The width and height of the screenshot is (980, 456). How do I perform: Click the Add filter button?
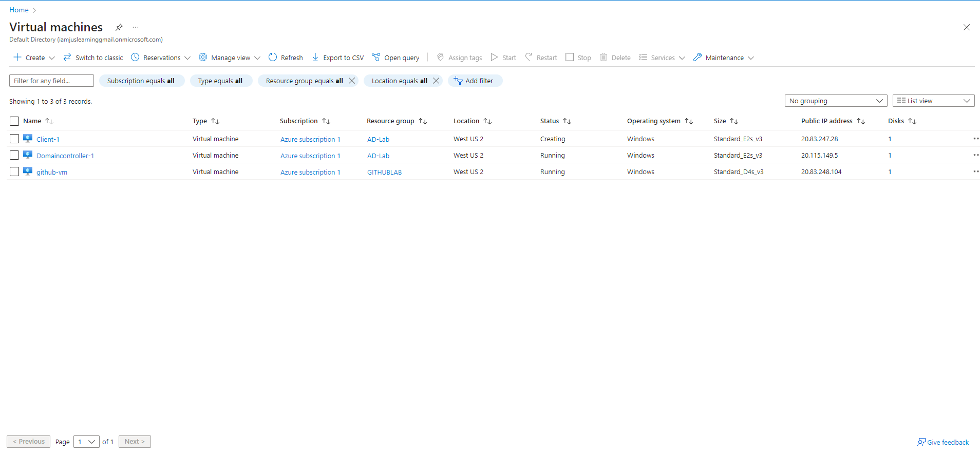click(475, 81)
